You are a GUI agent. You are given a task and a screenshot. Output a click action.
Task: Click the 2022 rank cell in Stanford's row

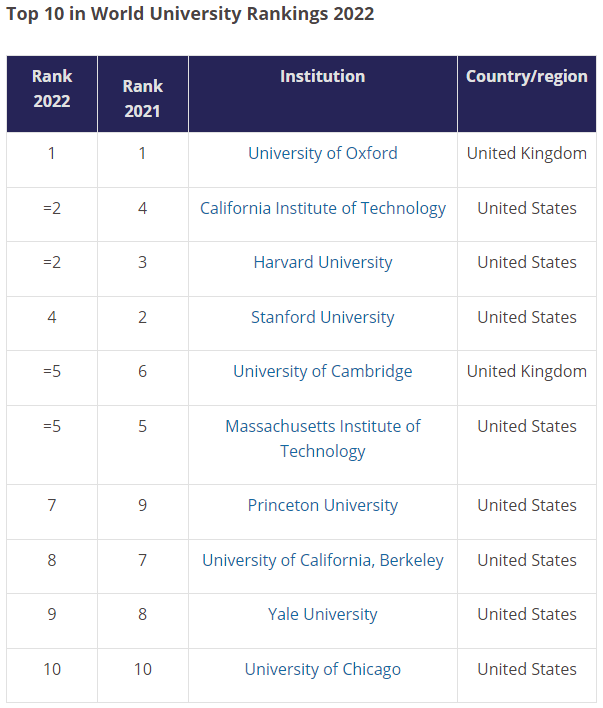pyautogui.click(x=52, y=317)
